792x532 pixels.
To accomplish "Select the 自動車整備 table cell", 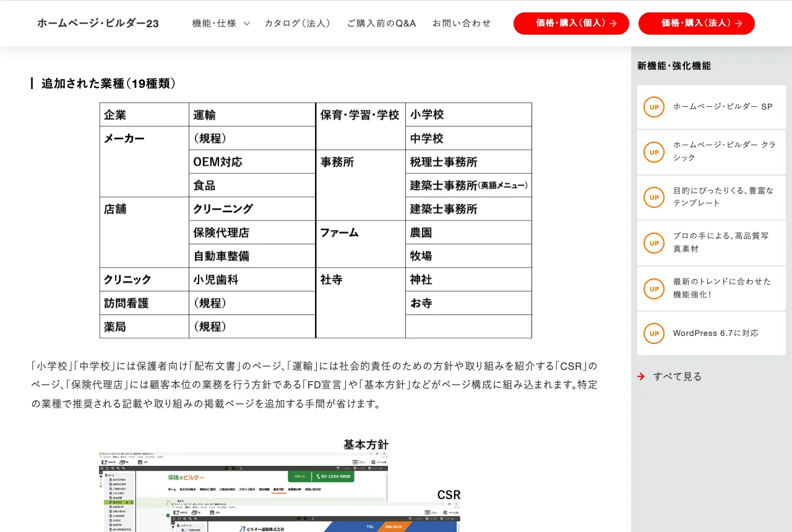I will click(252, 256).
